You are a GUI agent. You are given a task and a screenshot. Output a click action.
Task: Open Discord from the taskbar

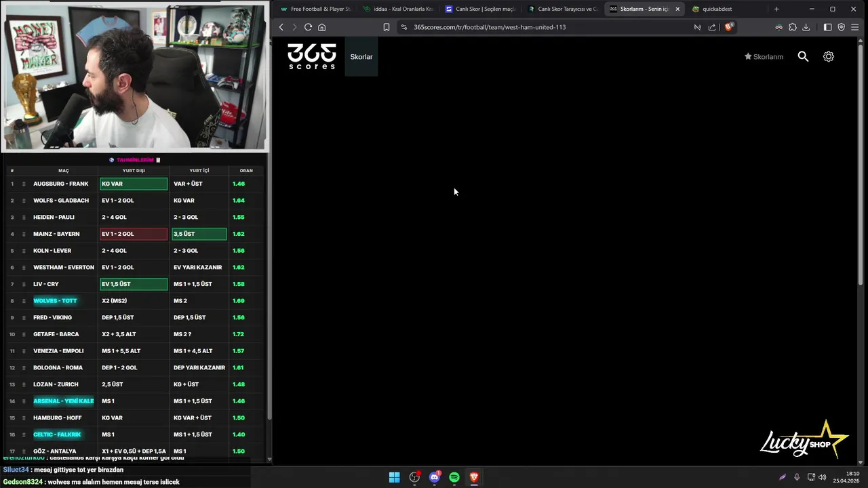435,477
